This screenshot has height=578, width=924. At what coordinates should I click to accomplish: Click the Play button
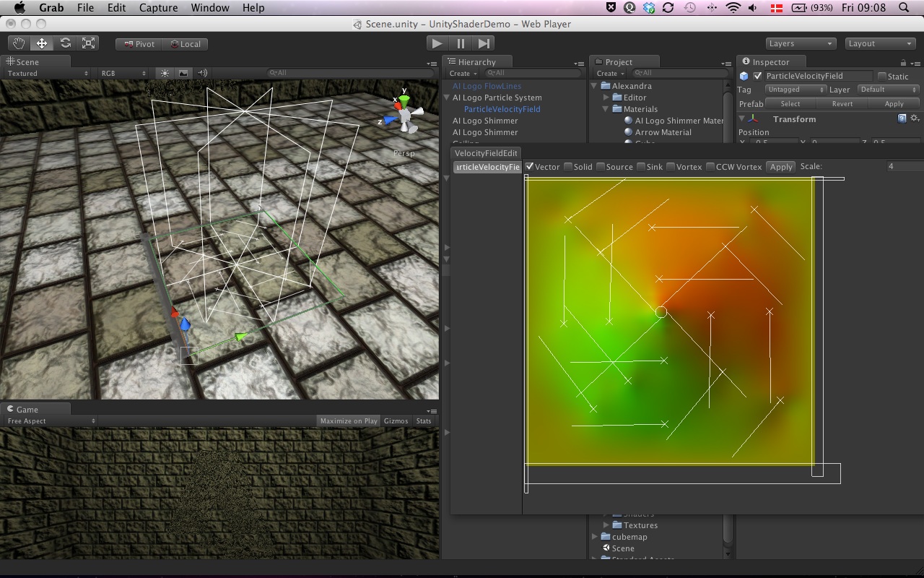pyautogui.click(x=437, y=43)
